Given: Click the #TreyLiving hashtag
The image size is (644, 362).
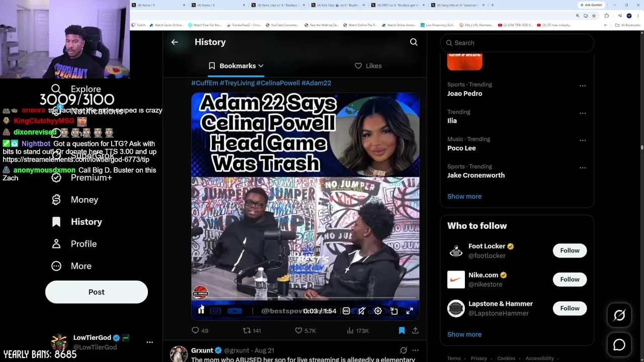Looking at the screenshot, I should (x=237, y=83).
